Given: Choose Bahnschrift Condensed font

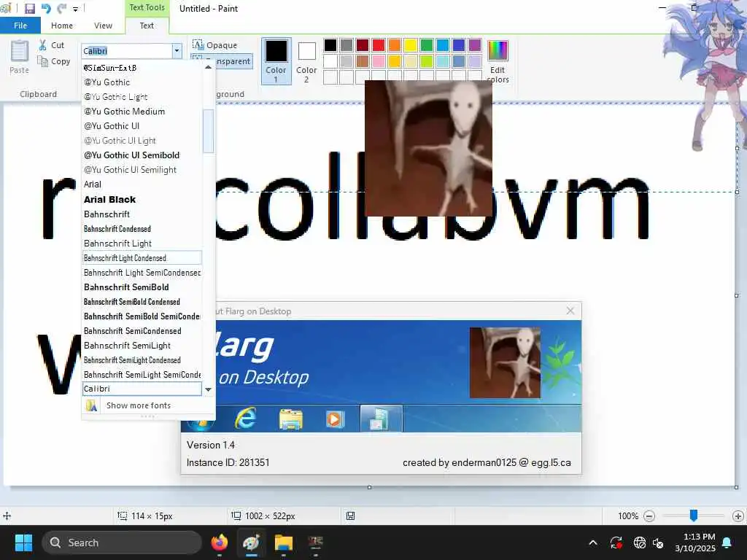Looking at the screenshot, I should click(x=142, y=229).
